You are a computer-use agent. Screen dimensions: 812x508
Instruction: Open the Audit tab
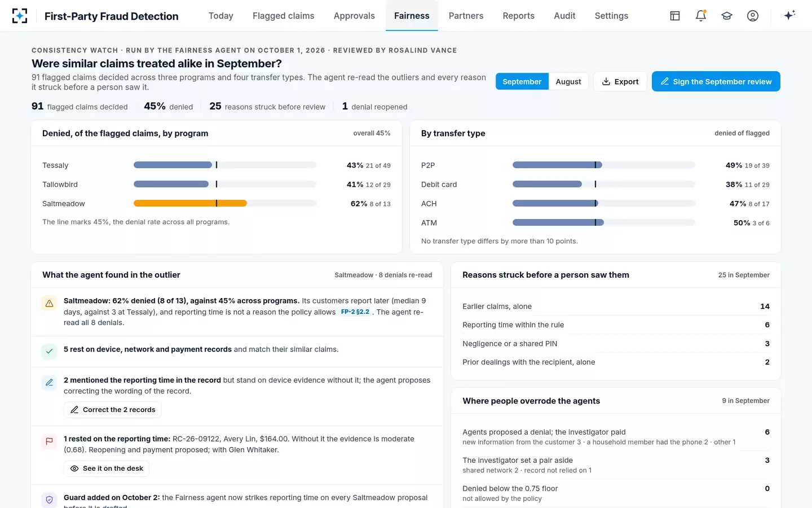tap(564, 16)
